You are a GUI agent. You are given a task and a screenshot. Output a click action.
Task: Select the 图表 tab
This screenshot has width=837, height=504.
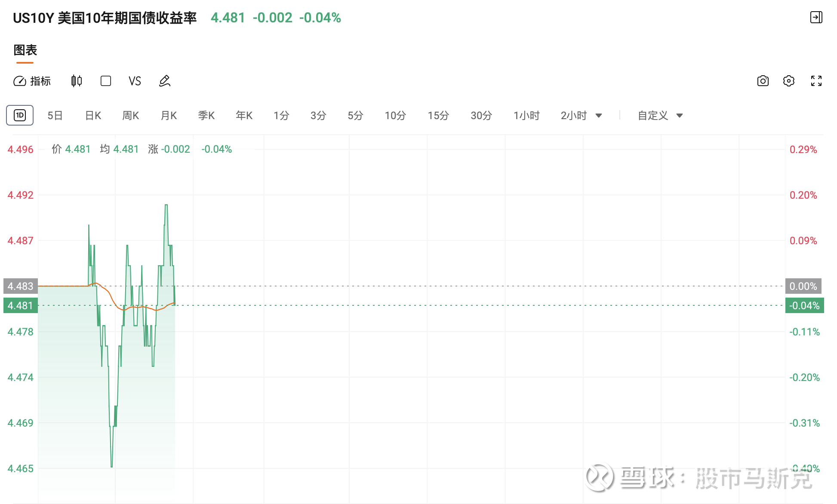(25, 50)
